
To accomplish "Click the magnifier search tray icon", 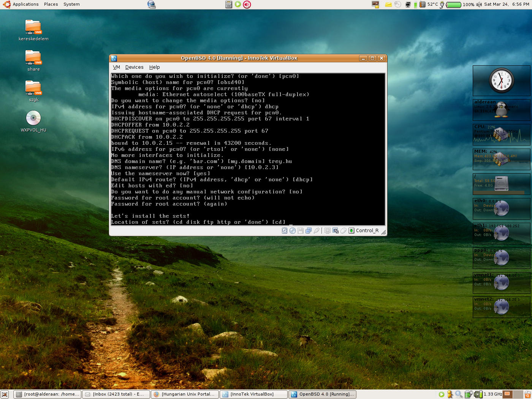I will 459,394.
